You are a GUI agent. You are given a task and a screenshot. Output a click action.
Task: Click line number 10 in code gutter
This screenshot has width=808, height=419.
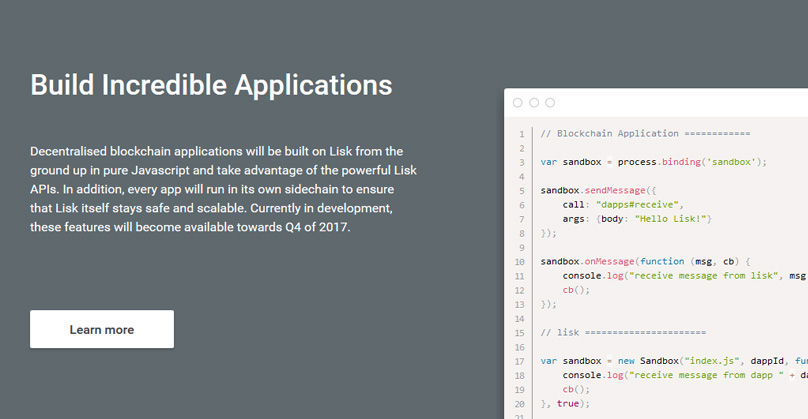click(519, 262)
